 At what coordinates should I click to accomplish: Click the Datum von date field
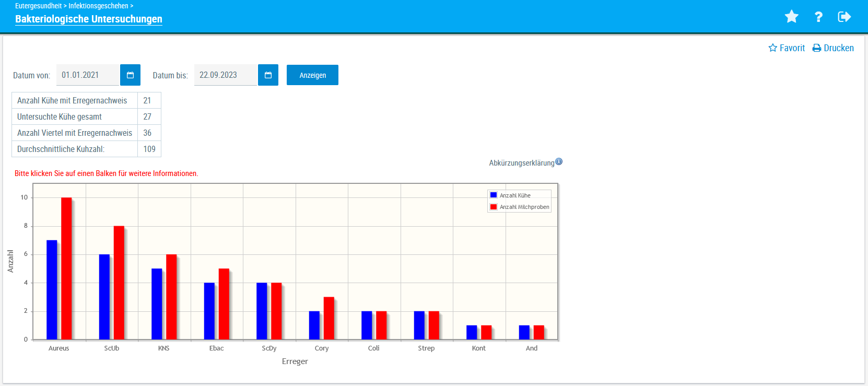coord(87,75)
